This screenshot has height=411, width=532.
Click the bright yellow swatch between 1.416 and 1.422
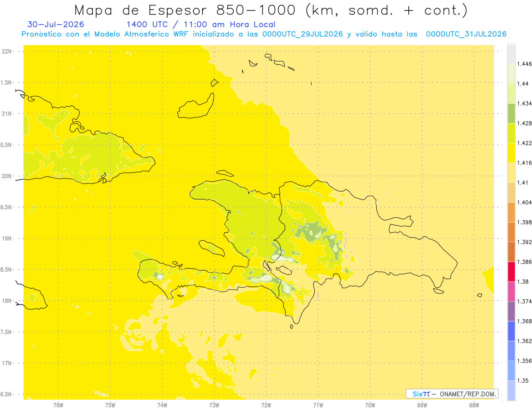click(x=511, y=153)
